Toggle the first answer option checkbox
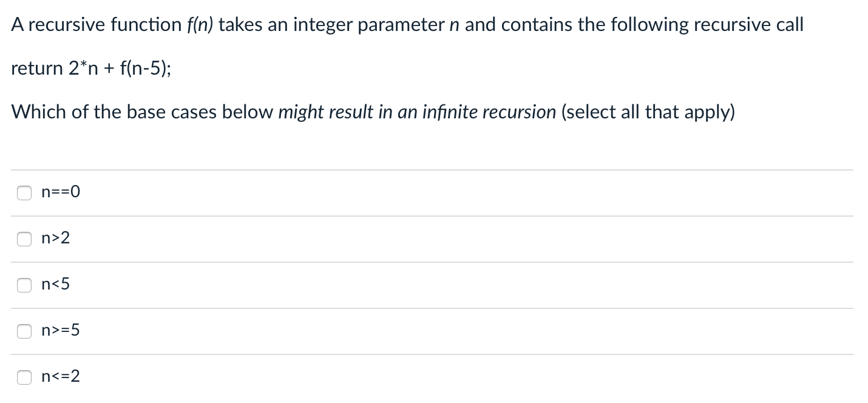The height and width of the screenshot is (403, 868). [x=24, y=192]
